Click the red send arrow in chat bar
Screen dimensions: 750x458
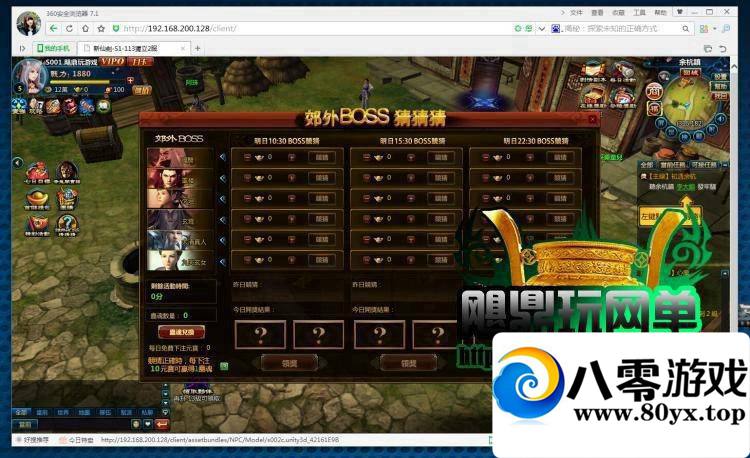162,424
